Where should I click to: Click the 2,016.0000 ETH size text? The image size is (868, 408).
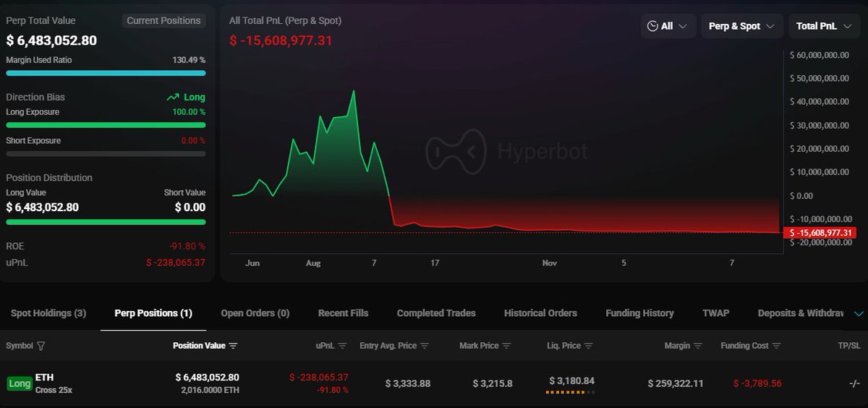(210, 390)
